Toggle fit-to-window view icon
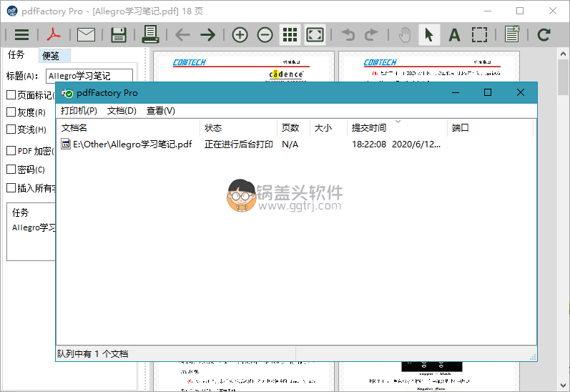 (315, 35)
